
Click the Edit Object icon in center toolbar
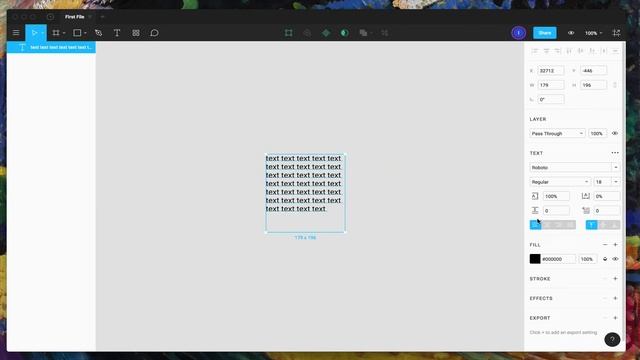click(289, 33)
